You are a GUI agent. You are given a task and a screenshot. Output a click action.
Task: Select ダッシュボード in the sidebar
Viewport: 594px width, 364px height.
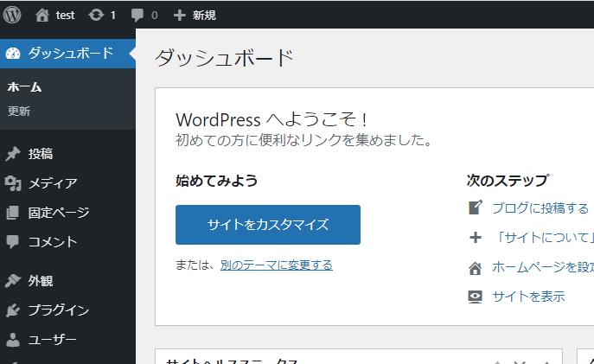(x=70, y=53)
